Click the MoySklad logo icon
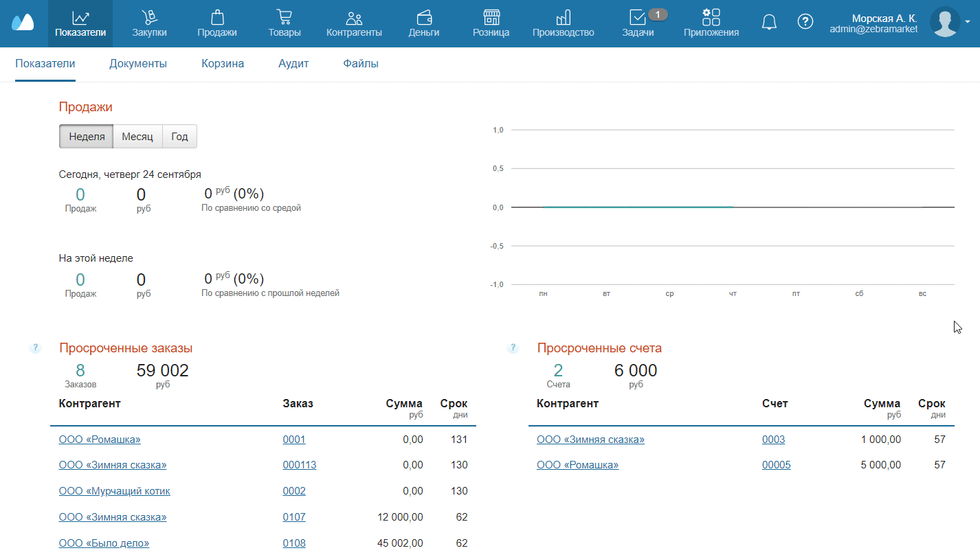 [x=22, y=22]
